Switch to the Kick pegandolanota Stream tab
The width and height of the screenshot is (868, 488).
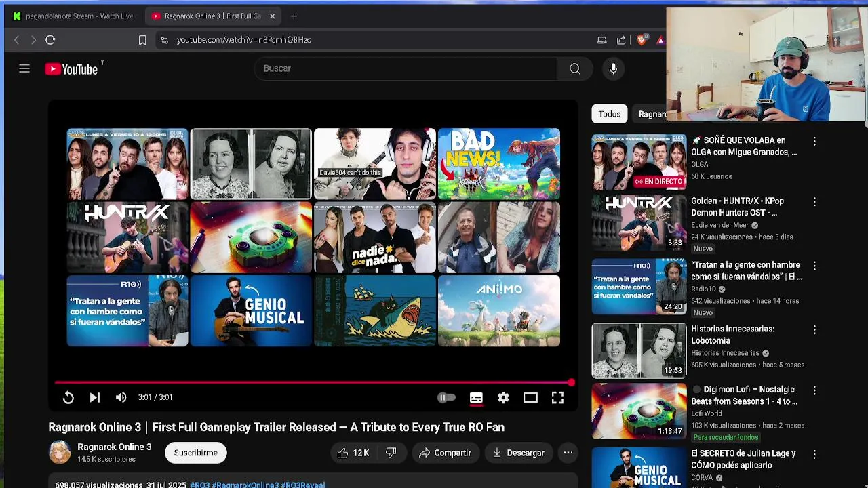73,16
